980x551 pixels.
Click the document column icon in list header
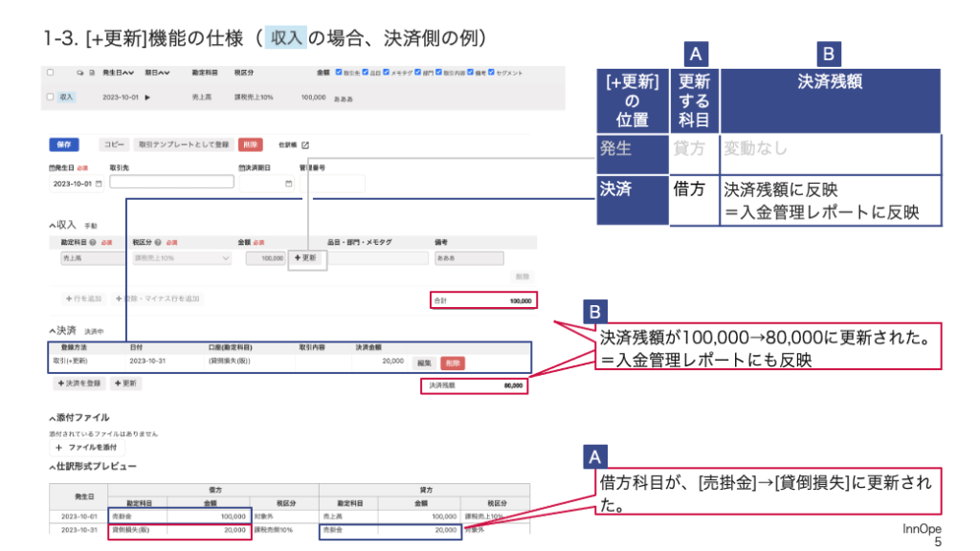pyautogui.click(x=92, y=73)
